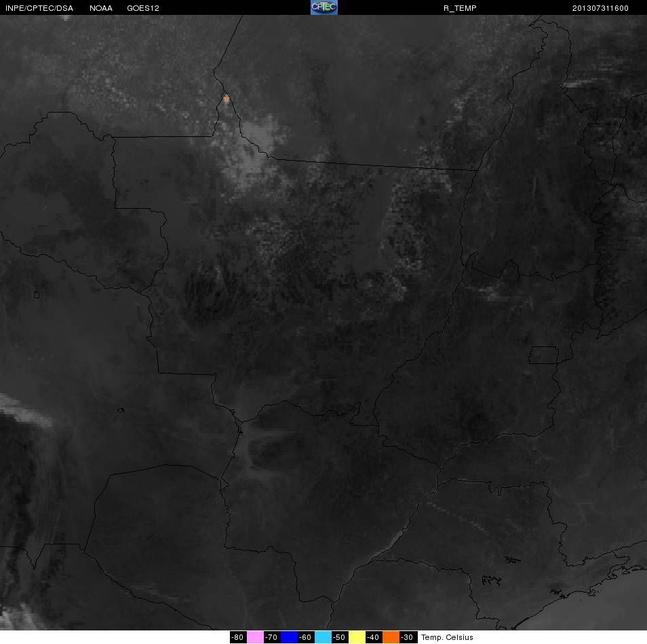Click the -50 legend value
The height and width of the screenshot is (644, 647).
[x=340, y=637]
